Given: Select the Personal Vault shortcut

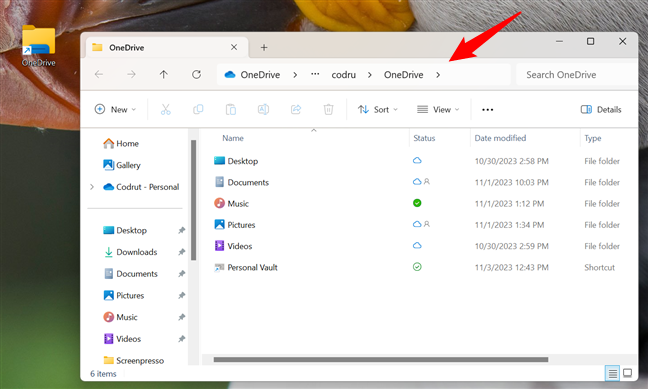Looking at the screenshot, I should pos(245,267).
